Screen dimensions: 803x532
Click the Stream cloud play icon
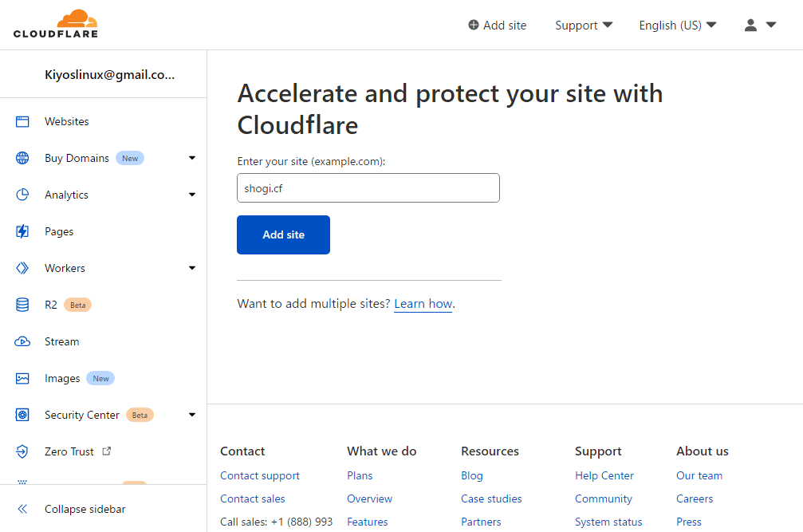coord(22,341)
